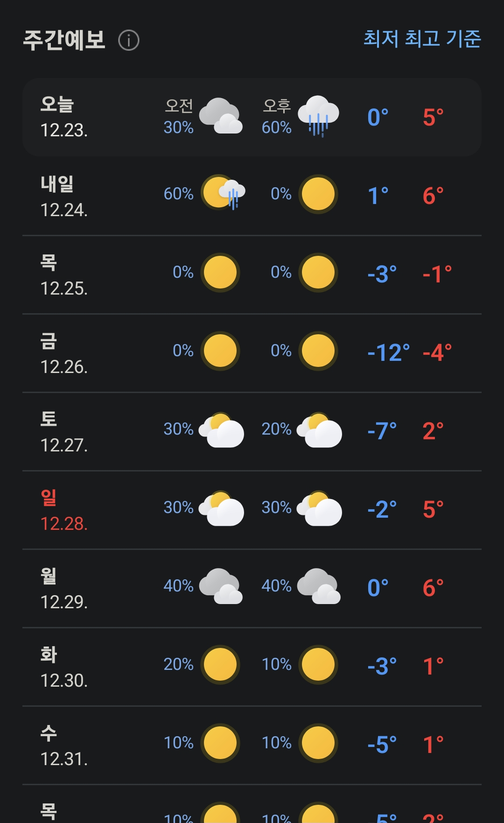Click Monday 12.29 afternoon cloudy icon
504x823 pixels.
coord(319,586)
